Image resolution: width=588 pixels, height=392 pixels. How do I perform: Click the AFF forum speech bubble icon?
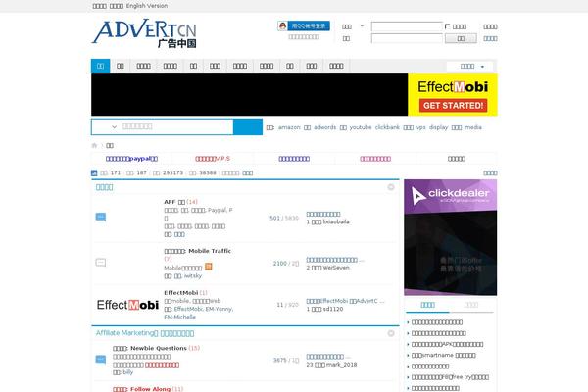101,217
